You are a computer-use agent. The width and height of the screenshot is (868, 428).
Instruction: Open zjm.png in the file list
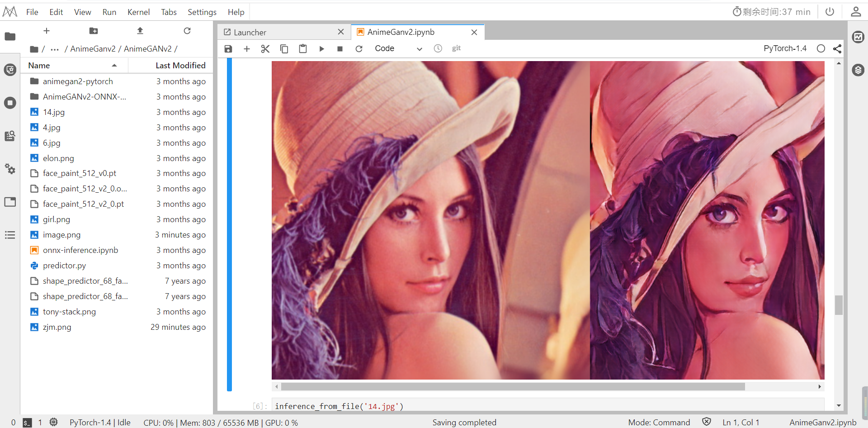click(x=57, y=327)
